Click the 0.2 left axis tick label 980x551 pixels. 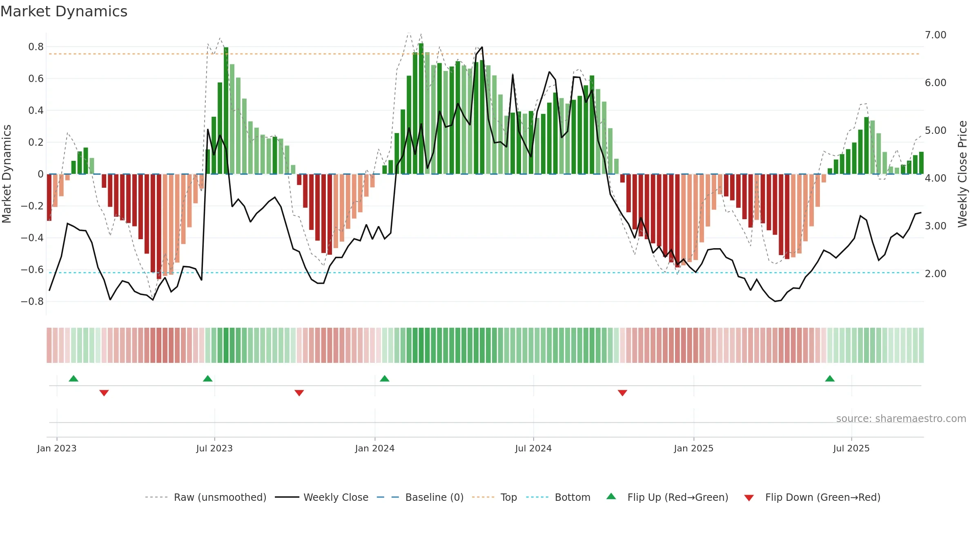point(36,142)
